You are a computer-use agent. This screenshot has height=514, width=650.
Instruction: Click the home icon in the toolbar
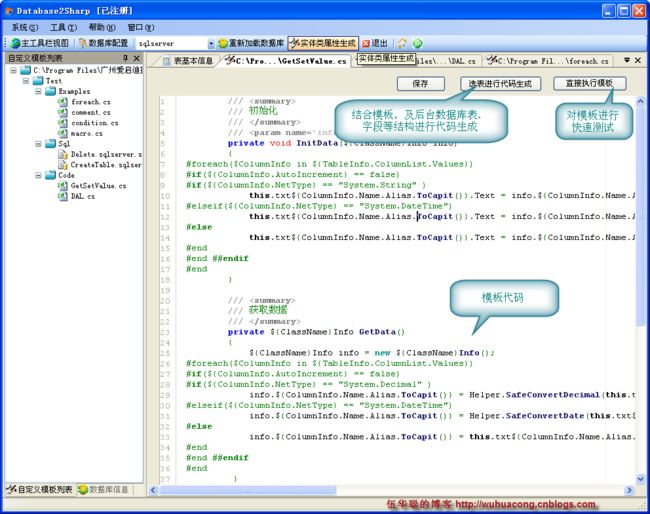tap(402, 43)
